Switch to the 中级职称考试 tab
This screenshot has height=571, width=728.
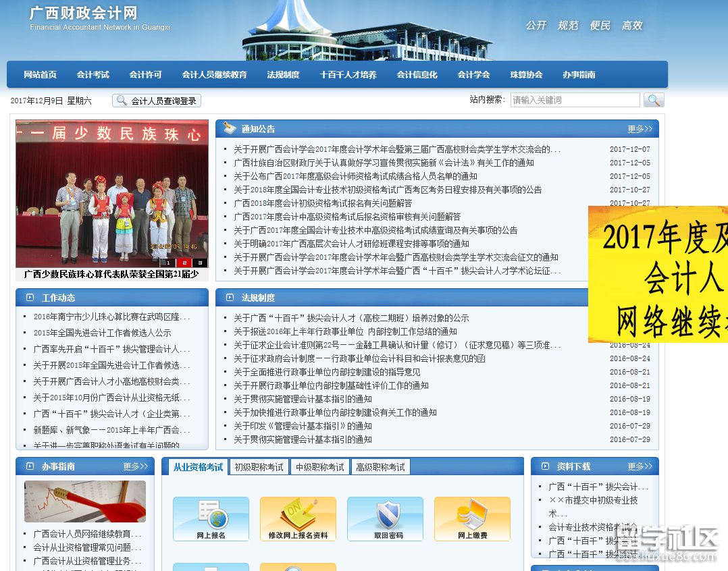click(x=319, y=466)
